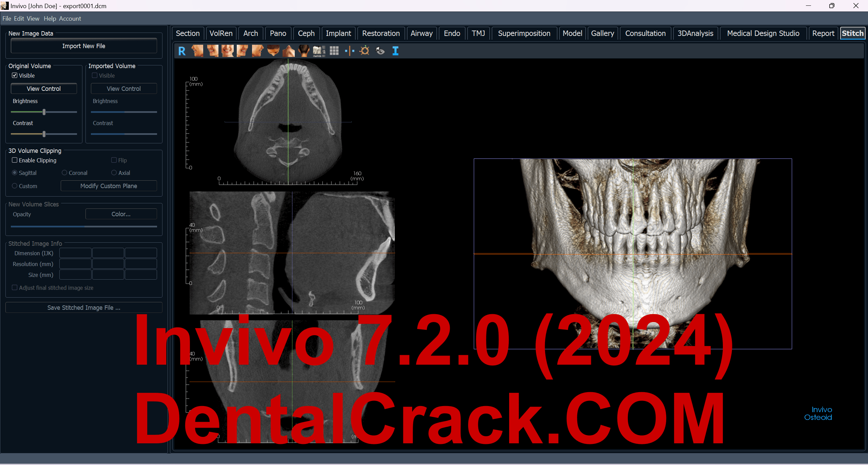Screen dimensions: 868x465
Task: Select the Sagittal radio button
Action: pyautogui.click(x=15, y=173)
